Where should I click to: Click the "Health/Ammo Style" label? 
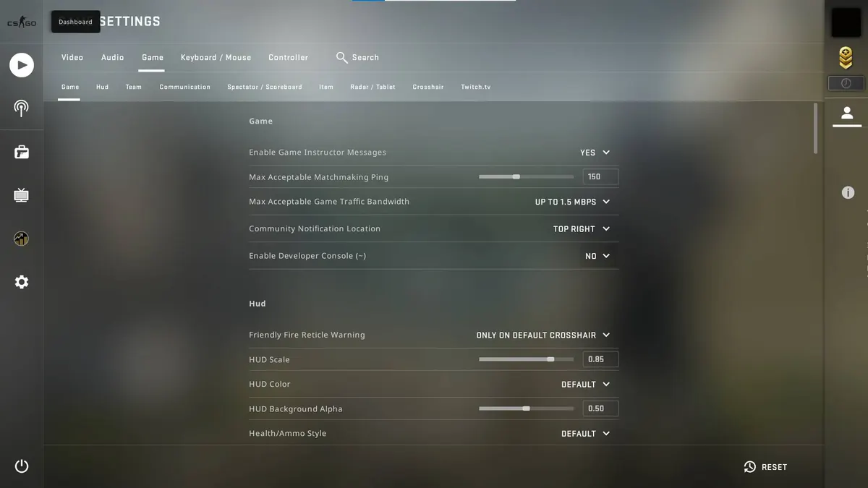click(x=288, y=433)
